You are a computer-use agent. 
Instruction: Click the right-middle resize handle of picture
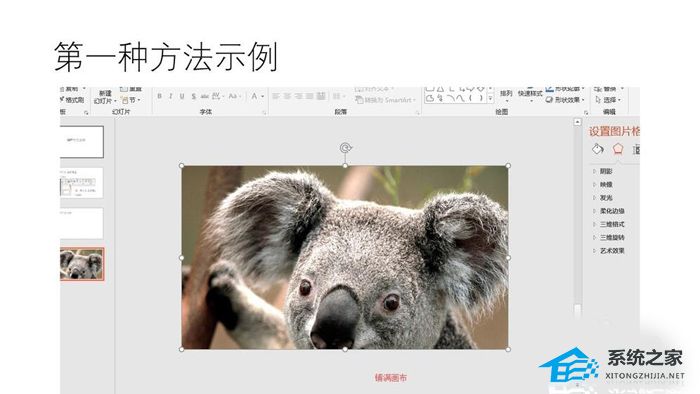[508, 258]
